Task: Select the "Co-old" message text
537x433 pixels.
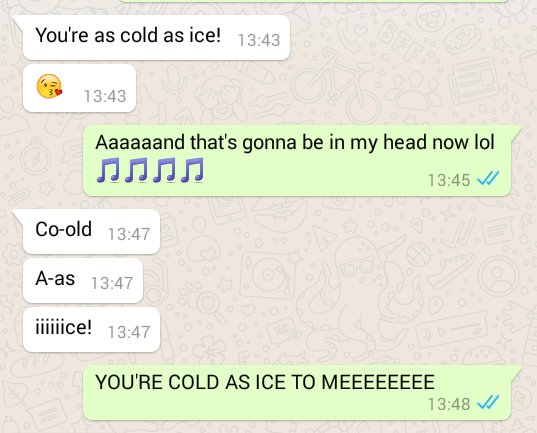Action: pyautogui.click(x=63, y=229)
